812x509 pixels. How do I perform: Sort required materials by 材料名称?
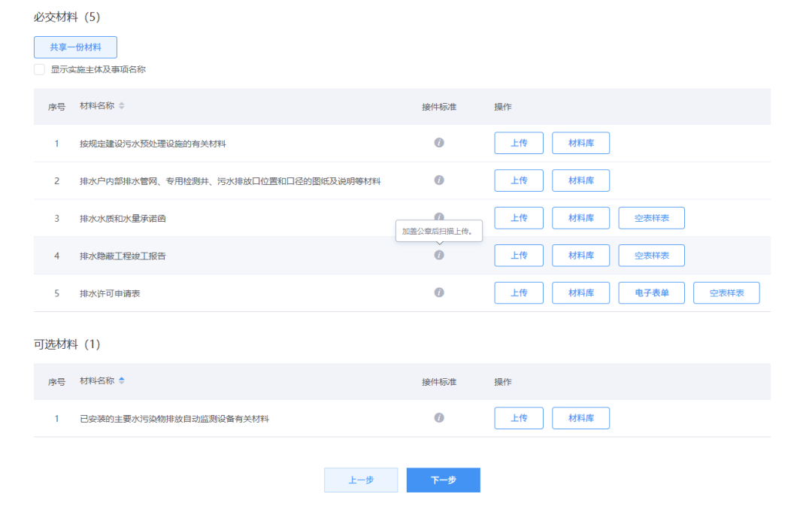tap(122, 106)
